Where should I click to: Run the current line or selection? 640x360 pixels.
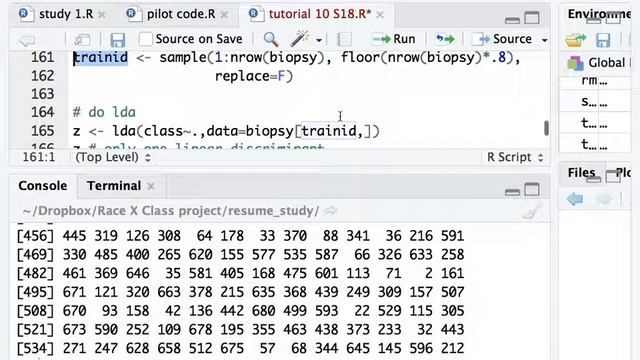point(393,39)
